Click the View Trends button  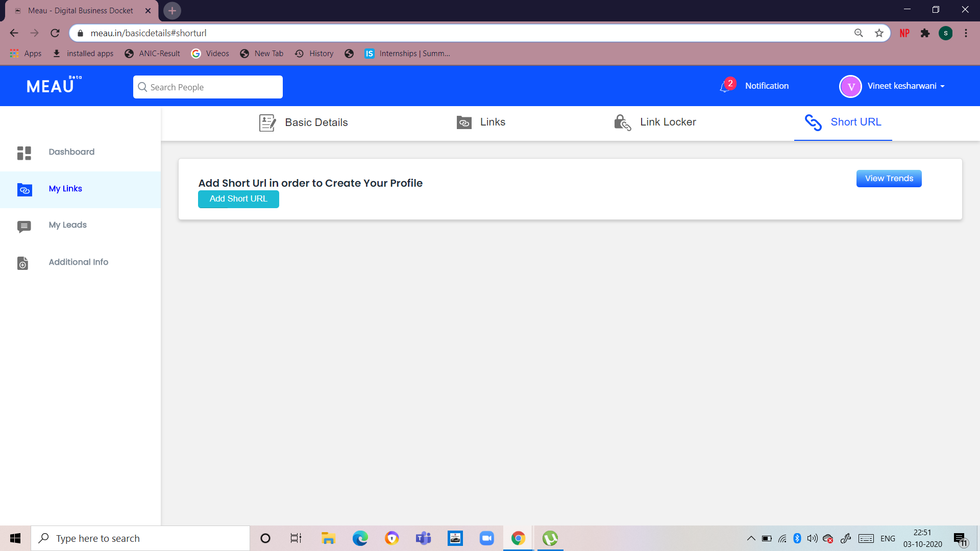click(889, 179)
